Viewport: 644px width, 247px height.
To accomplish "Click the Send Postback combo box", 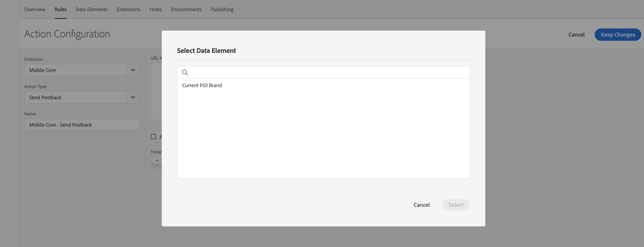I will click(x=75, y=97).
